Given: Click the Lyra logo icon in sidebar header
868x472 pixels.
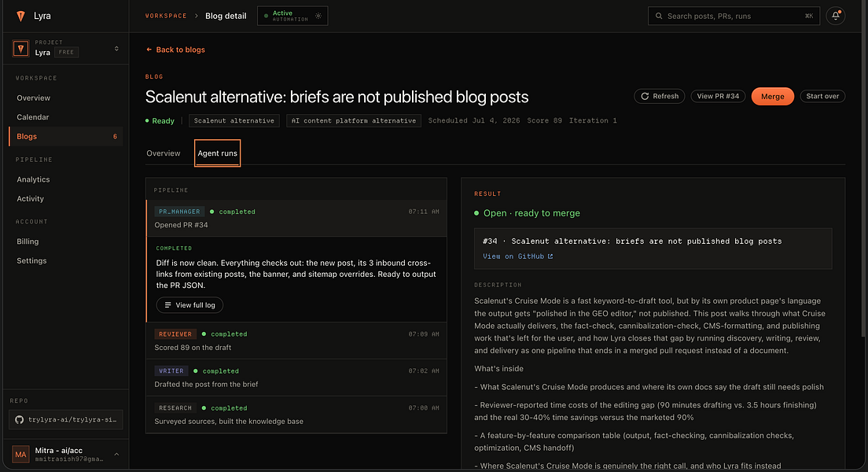Looking at the screenshot, I should [x=20, y=16].
